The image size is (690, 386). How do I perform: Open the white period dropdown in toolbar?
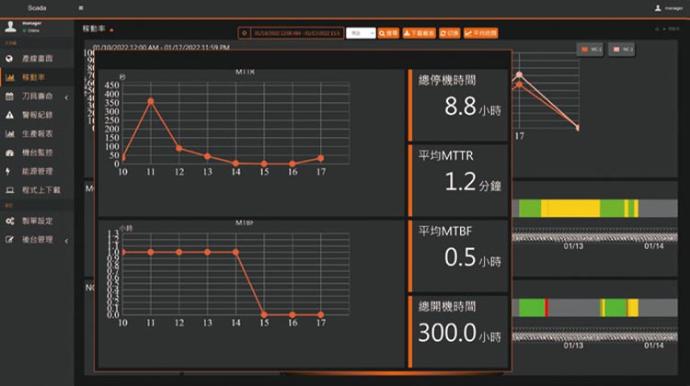[360, 33]
